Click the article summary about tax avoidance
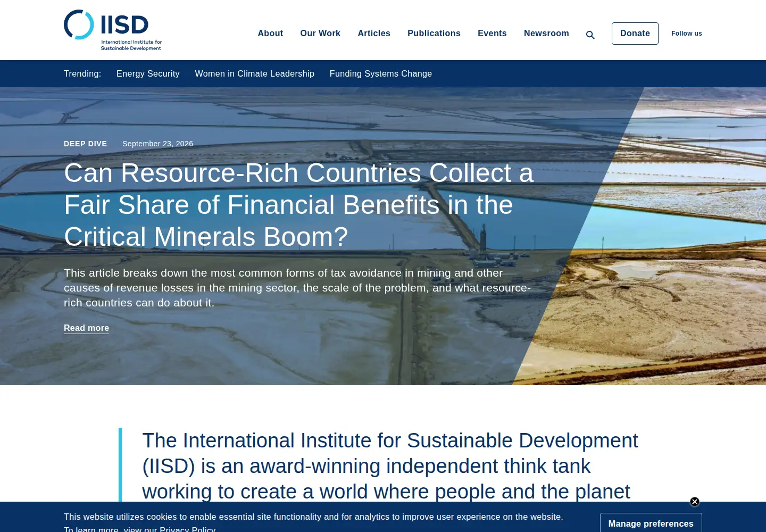Image resolution: width=766 pixels, height=532 pixels. pos(297,288)
